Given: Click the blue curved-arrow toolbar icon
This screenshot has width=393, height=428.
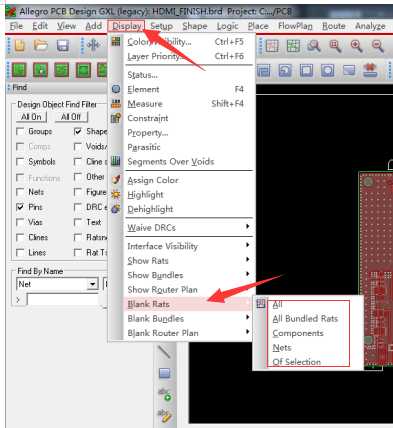Looking at the screenshot, I should click(x=285, y=70).
